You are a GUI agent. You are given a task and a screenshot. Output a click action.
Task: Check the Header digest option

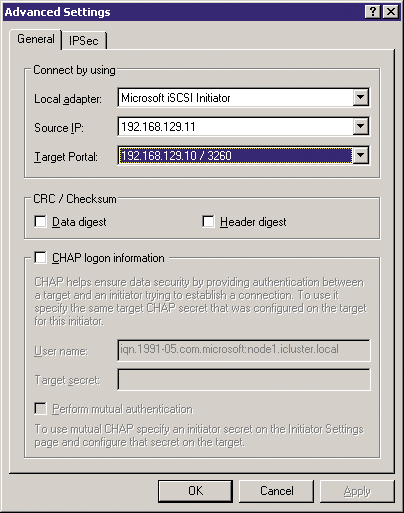(x=208, y=222)
